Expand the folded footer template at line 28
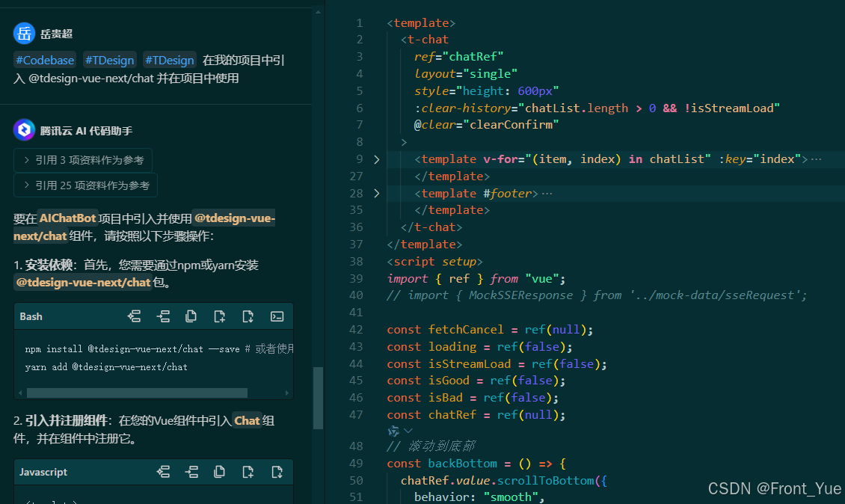Viewport: 845px width, 504px height. [x=377, y=194]
